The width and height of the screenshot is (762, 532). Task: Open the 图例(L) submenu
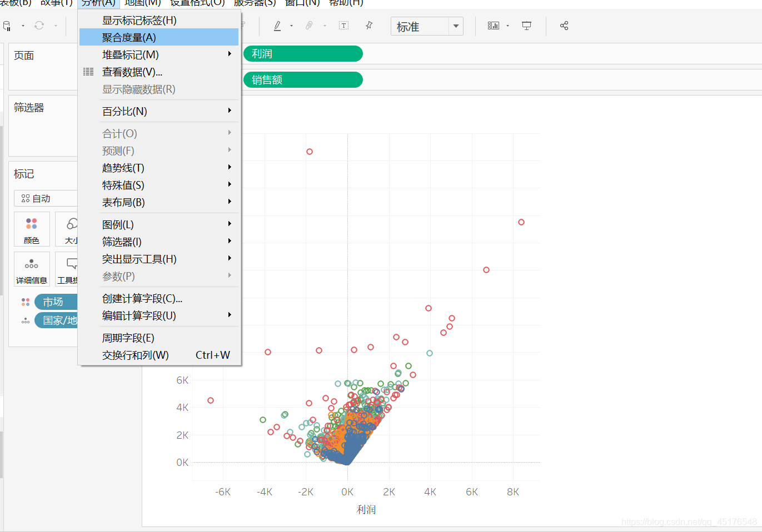159,224
